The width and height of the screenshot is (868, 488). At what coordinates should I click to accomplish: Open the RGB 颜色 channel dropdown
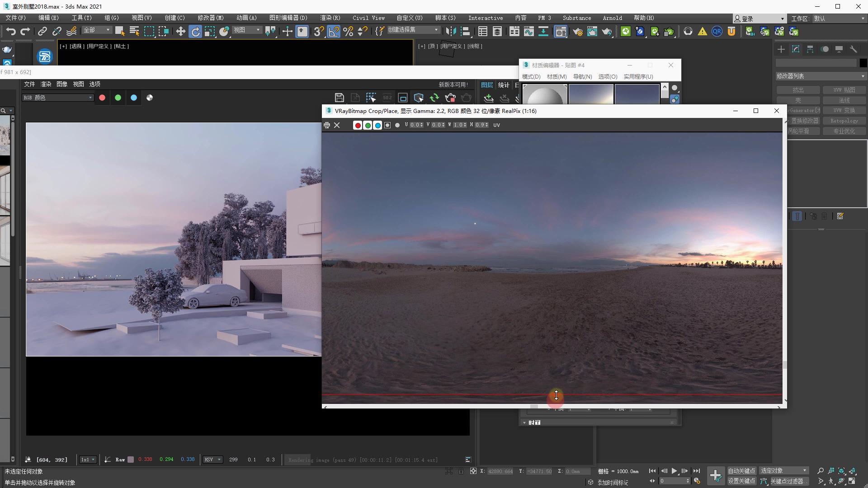(x=58, y=98)
